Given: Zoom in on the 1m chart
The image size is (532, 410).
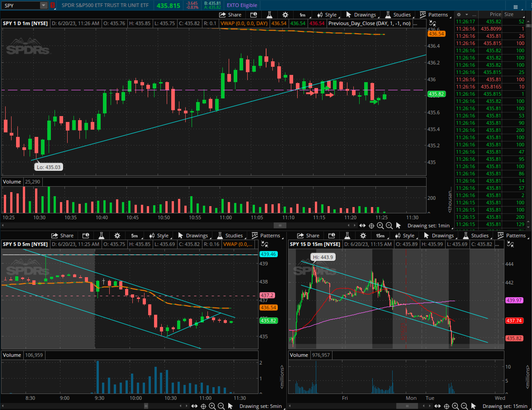Looking at the screenshot, I should pos(380,226).
